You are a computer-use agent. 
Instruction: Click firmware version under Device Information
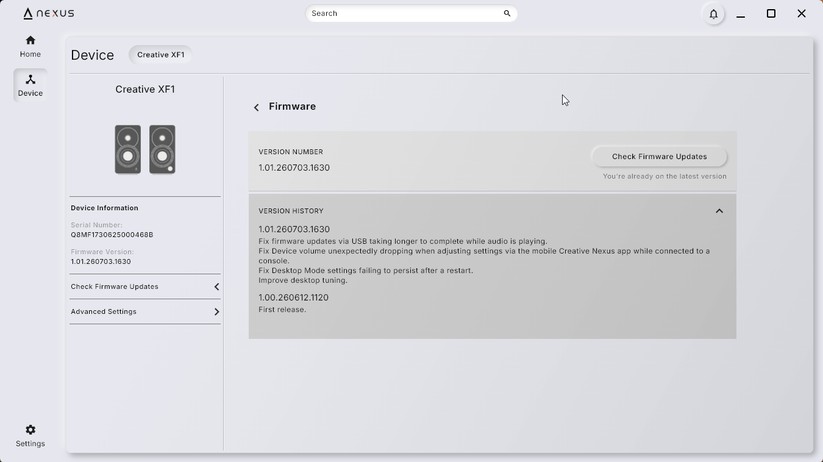(x=101, y=261)
